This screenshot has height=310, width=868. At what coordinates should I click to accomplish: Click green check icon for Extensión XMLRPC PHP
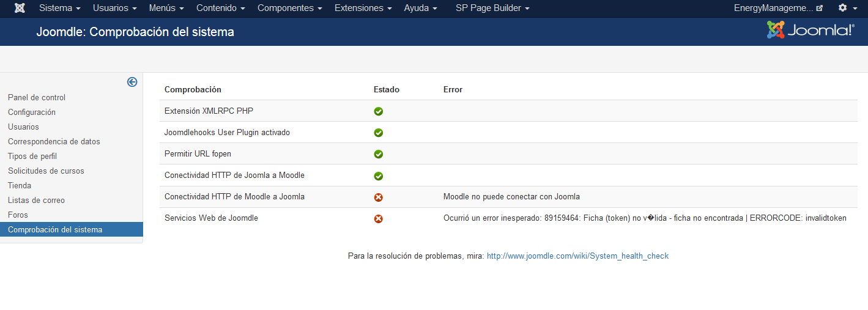tap(379, 111)
